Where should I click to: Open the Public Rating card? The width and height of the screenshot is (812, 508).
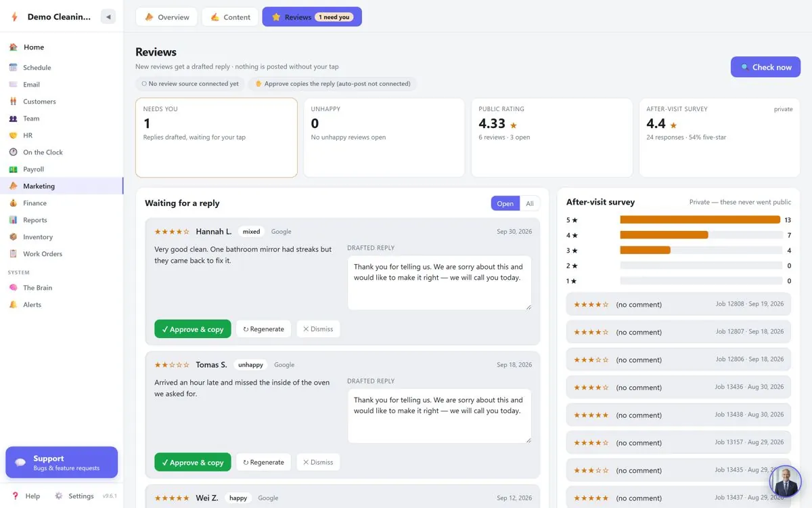tap(552, 137)
